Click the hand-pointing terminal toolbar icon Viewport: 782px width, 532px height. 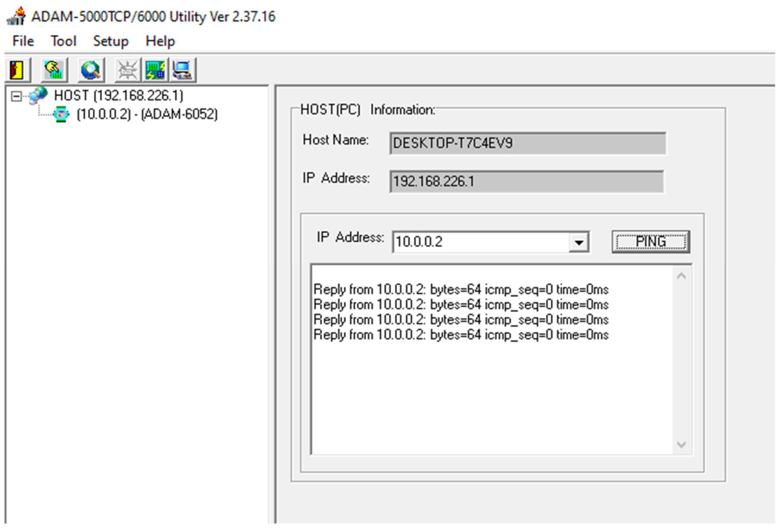click(x=54, y=70)
